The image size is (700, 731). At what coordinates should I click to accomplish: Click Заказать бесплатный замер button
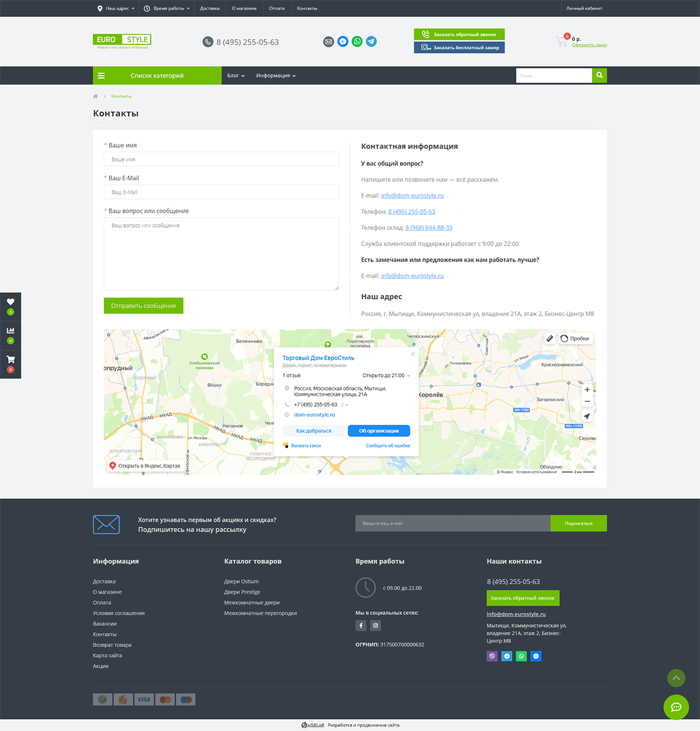point(459,47)
